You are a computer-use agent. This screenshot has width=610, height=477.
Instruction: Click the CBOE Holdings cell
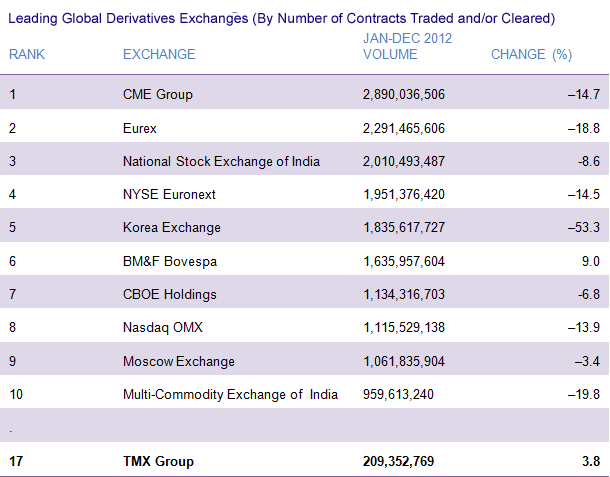coord(169,294)
